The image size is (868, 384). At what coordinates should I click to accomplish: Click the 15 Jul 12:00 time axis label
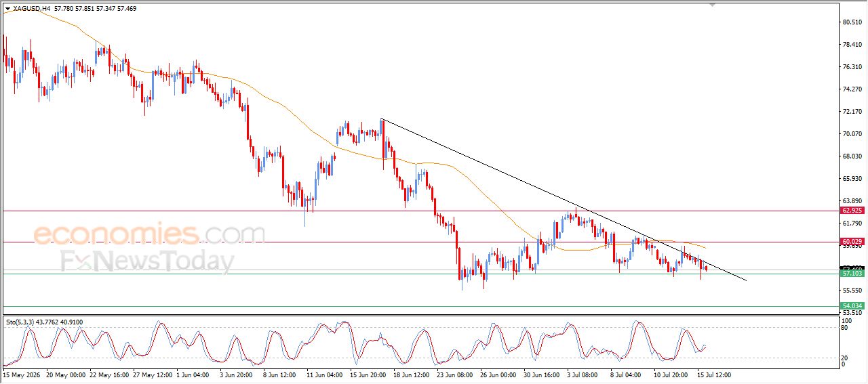click(713, 374)
